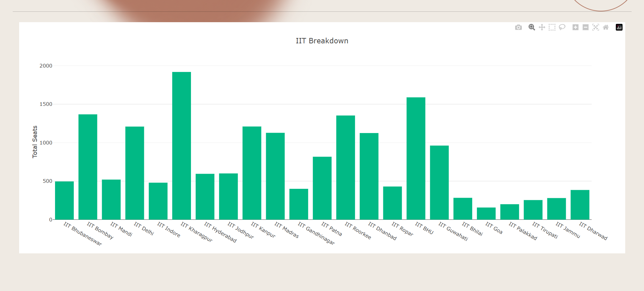Click the IIT Bhilai bar
644x291 pixels.
click(463, 209)
